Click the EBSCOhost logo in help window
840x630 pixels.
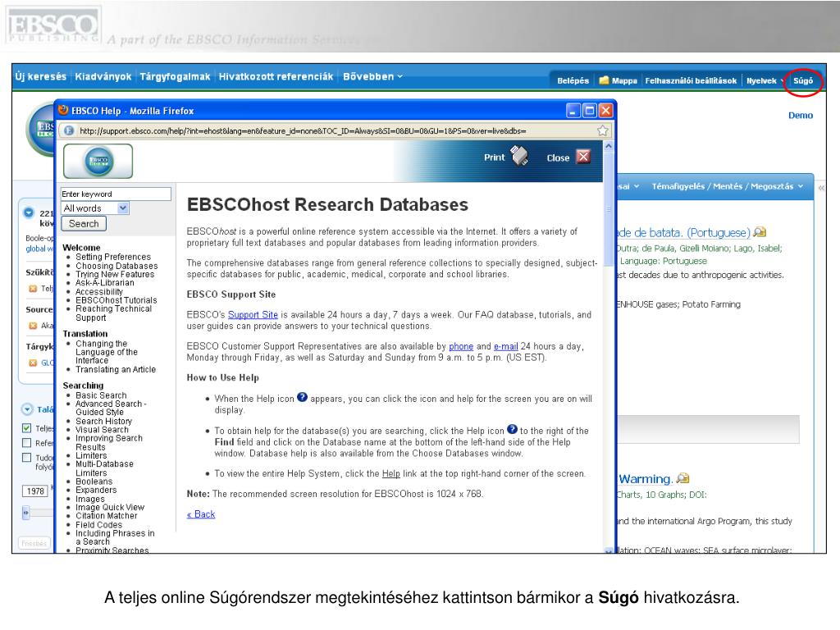pos(98,161)
